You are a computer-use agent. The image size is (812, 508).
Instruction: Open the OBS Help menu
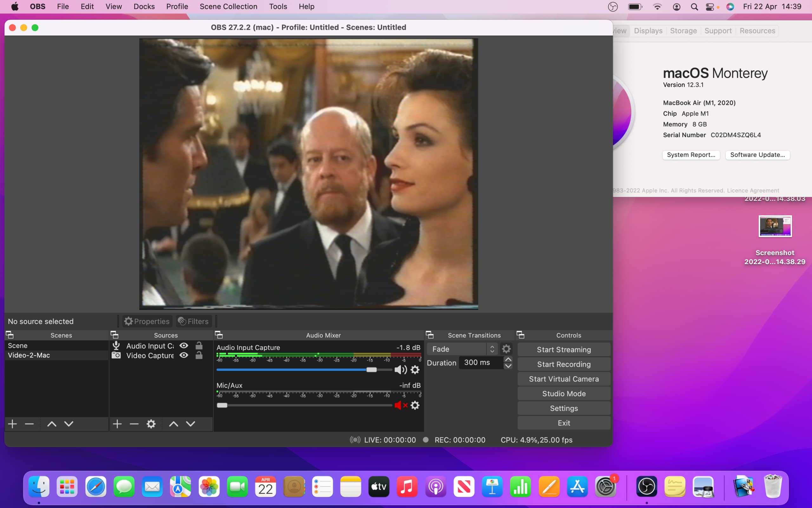coord(307,7)
